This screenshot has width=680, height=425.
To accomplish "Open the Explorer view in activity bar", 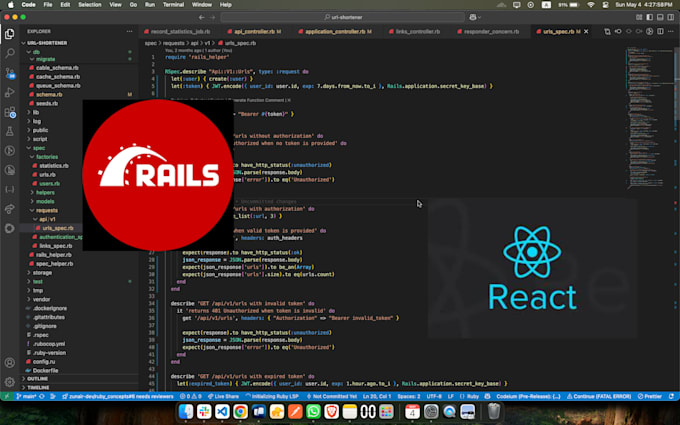I will click(x=10, y=34).
